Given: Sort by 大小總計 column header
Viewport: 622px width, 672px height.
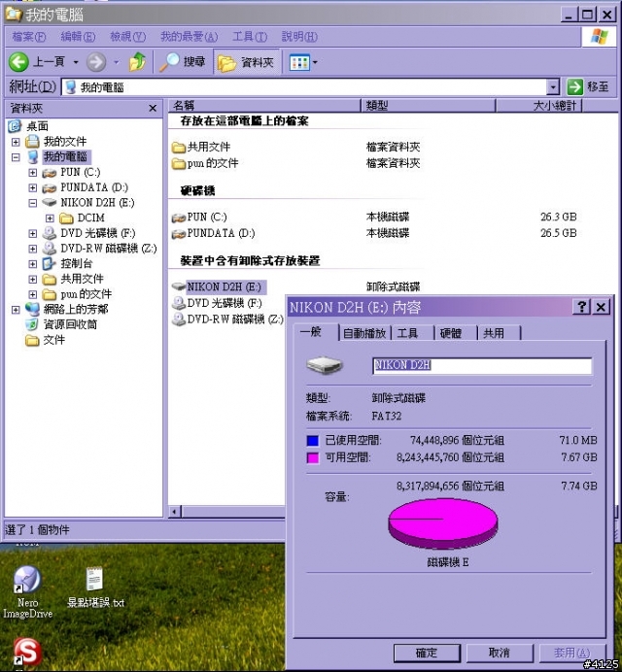Looking at the screenshot, I should coord(538,106).
